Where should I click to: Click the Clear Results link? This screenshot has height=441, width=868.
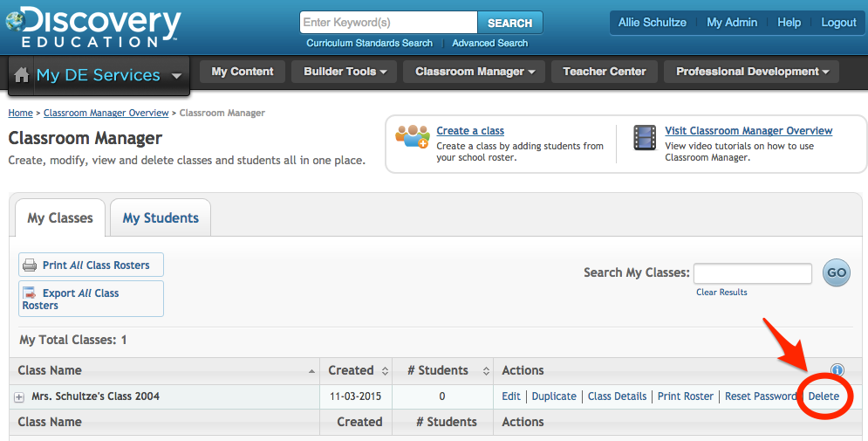(x=721, y=293)
